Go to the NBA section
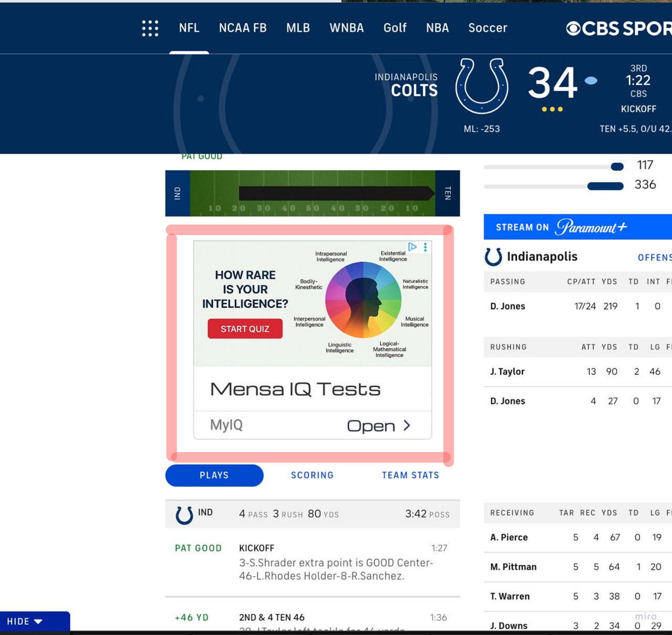 (x=438, y=28)
